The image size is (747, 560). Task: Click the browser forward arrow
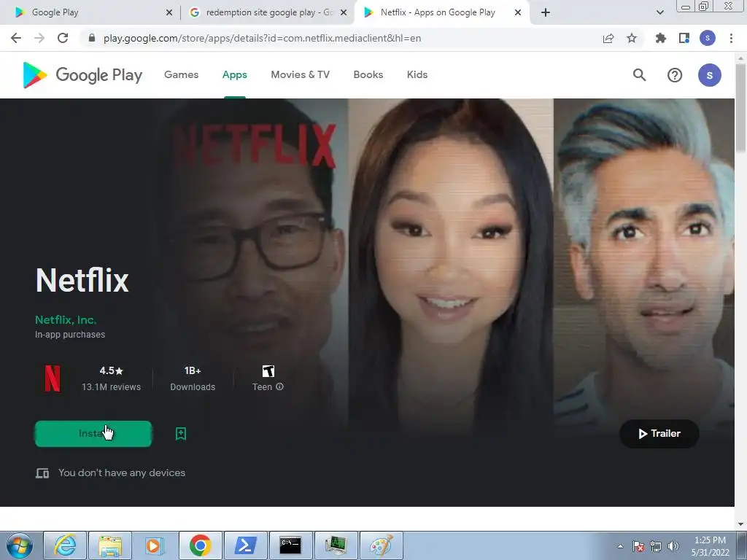[39, 38]
